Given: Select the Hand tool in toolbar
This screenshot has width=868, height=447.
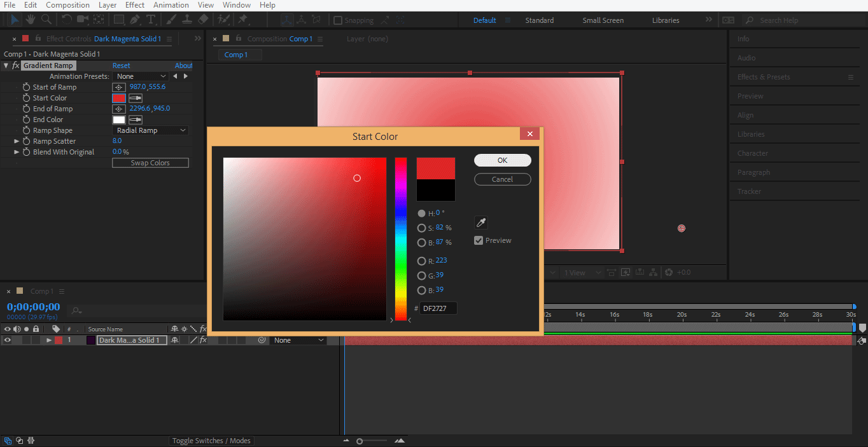Looking at the screenshot, I should tap(31, 20).
